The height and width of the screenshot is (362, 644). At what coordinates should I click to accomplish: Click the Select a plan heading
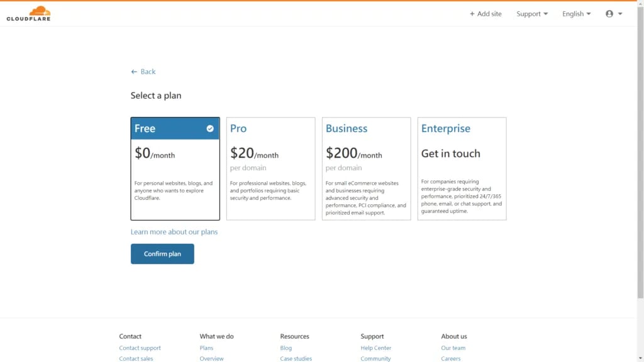pyautogui.click(x=156, y=96)
